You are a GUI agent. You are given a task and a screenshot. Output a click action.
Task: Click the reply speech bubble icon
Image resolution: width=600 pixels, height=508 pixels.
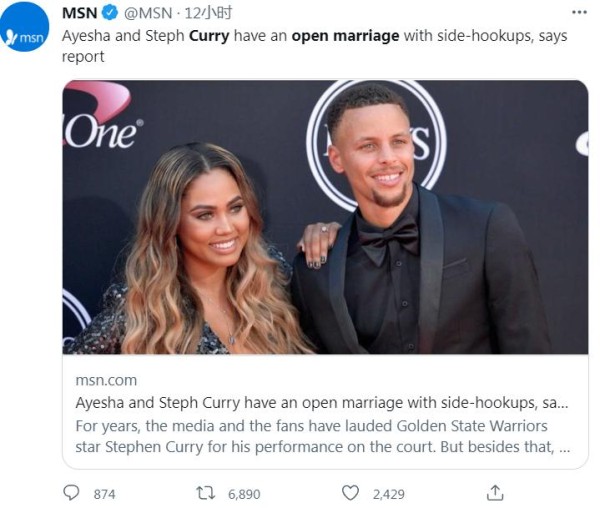[71, 493]
